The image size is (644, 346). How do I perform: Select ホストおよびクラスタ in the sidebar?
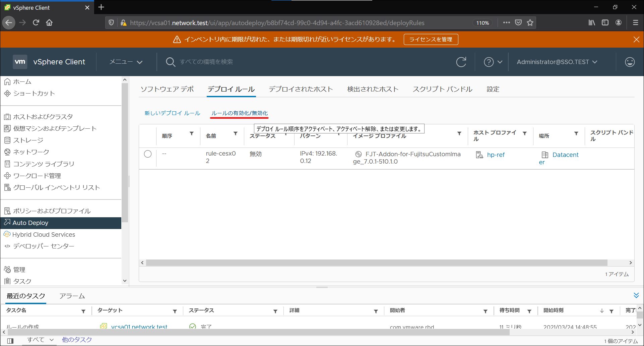pyautogui.click(x=43, y=117)
